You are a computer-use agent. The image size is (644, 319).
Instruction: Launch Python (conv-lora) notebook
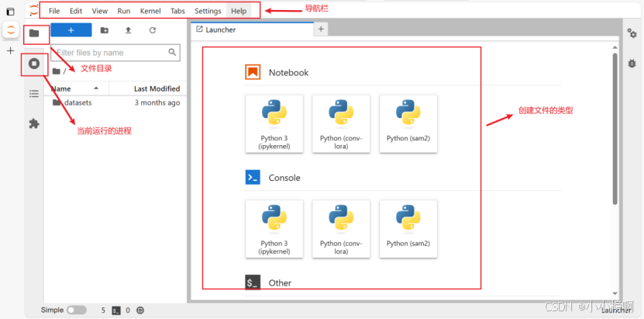click(341, 124)
